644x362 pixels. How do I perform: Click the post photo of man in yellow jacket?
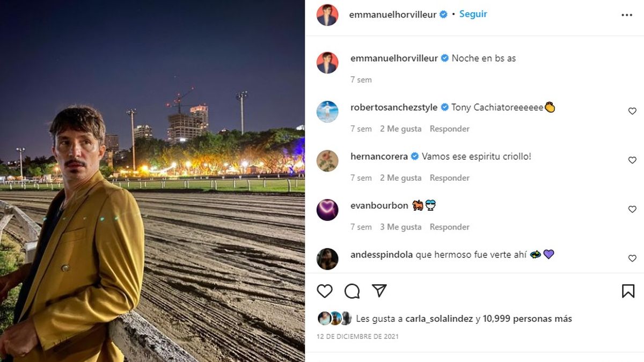(x=152, y=181)
